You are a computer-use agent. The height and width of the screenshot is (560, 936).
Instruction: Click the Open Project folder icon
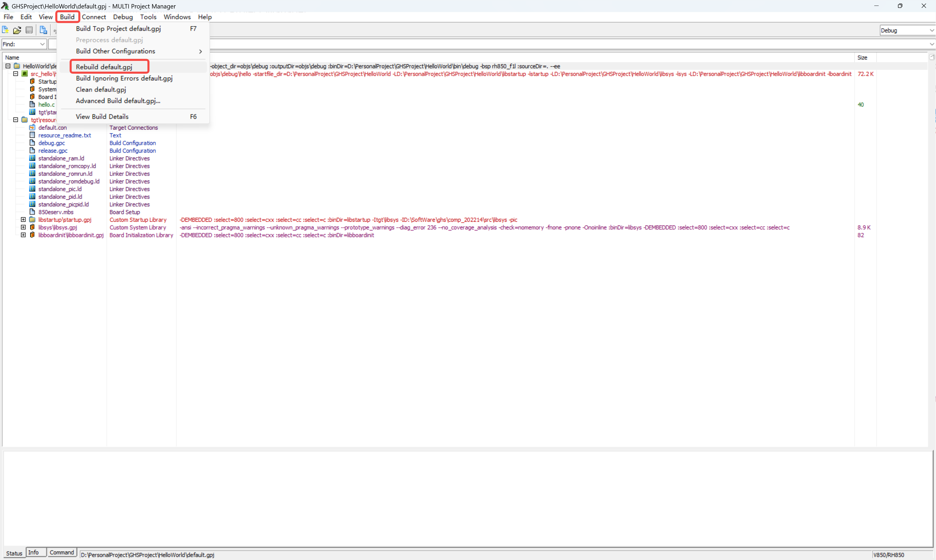[x=17, y=30]
